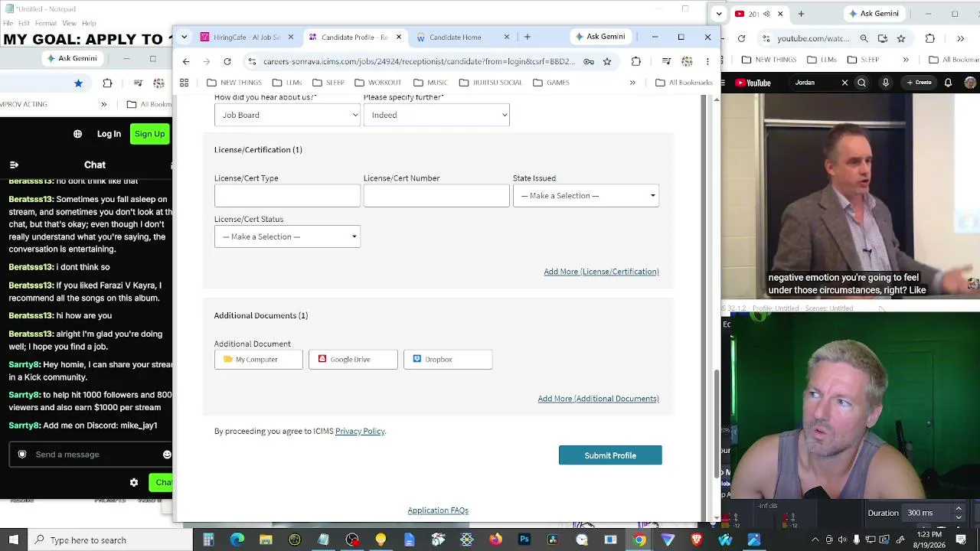The width and height of the screenshot is (980, 551).
Task: Clear the YouTube search box with the X
Action: [x=844, y=83]
